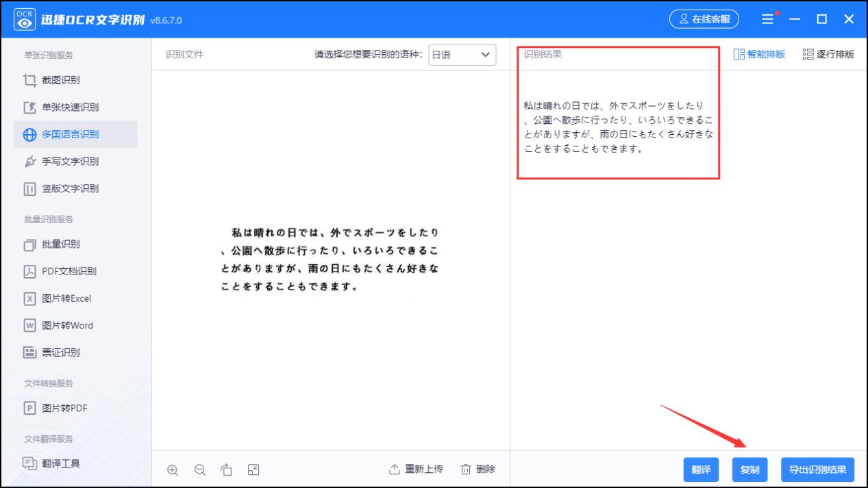Open the 日语 language dropdown
The width and height of the screenshot is (868, 488).
(x=462, y=55)
